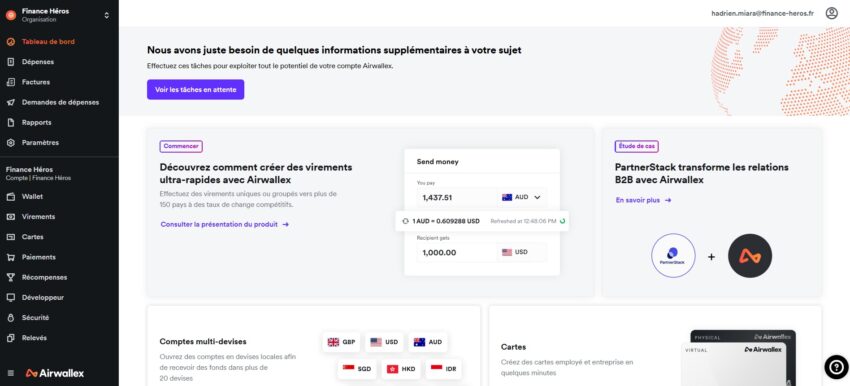The width and height of the screenshot is (850, 386).
Task: Click the exchange rate refresh icon
Action: point(405,221)
